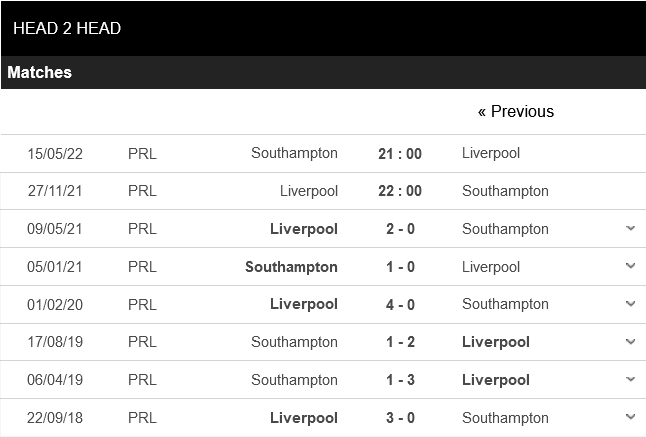Screen dimensions: 646x437
Task: Select the 21 : 00 kickoff time on 15/05/22
Action: click(399, 153)
